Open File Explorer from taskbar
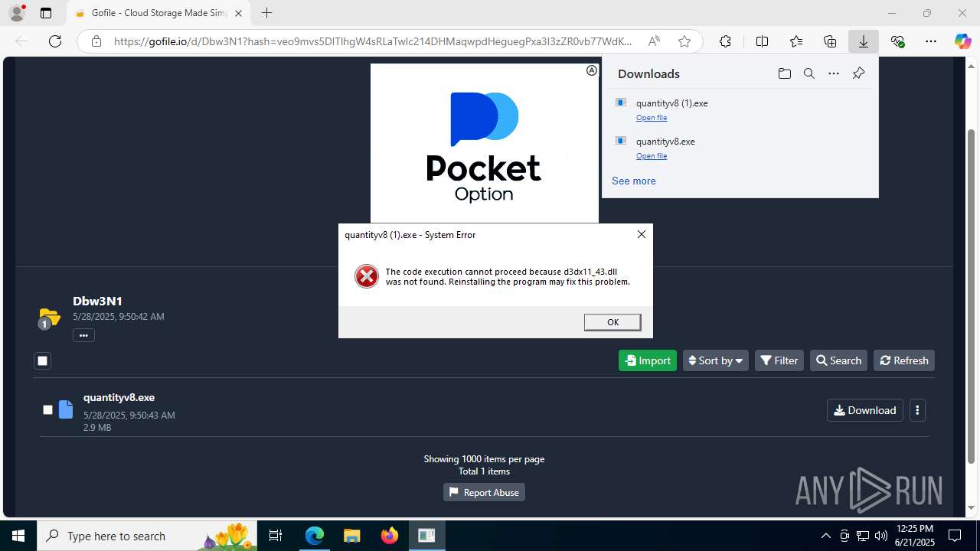The image size is (980, 551). pyautogui.click(x=351, y=536)
